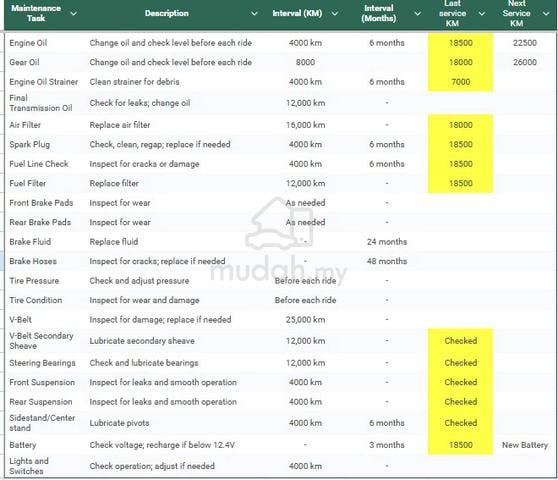
Task: Select the yellow 7000 last service cell
Action: tap(460, 82)
